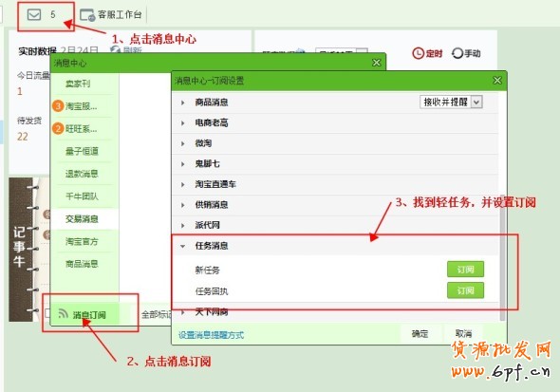The width and height of the screenshot is (560, 392).
Task: Select 卖家刊 in message center sidebar
Action: tap(78, 84)
